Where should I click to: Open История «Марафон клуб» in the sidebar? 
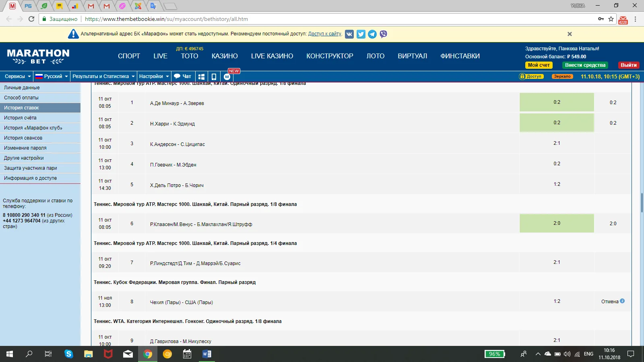[x=40, y=128]
